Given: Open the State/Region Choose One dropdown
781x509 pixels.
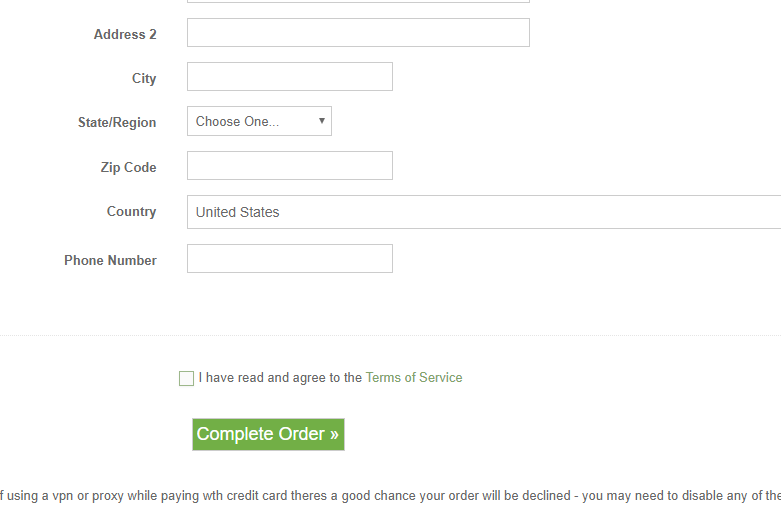Looking at the screenshot, I should click(x=260, y=121).
